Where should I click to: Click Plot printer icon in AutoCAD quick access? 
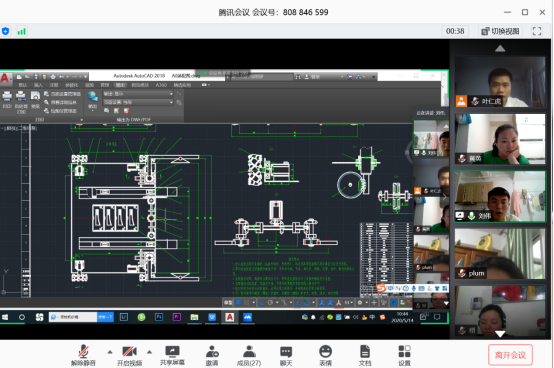(x=53, y=77)
